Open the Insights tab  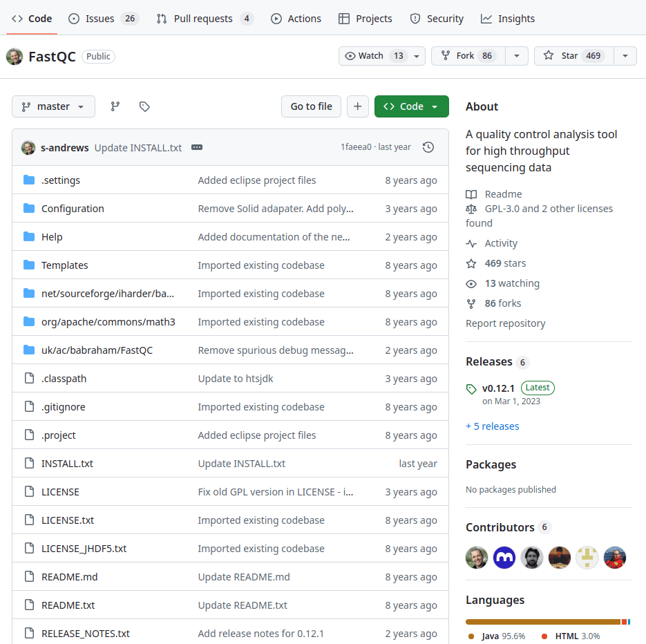pyautogui.click(x=508, y=19)
